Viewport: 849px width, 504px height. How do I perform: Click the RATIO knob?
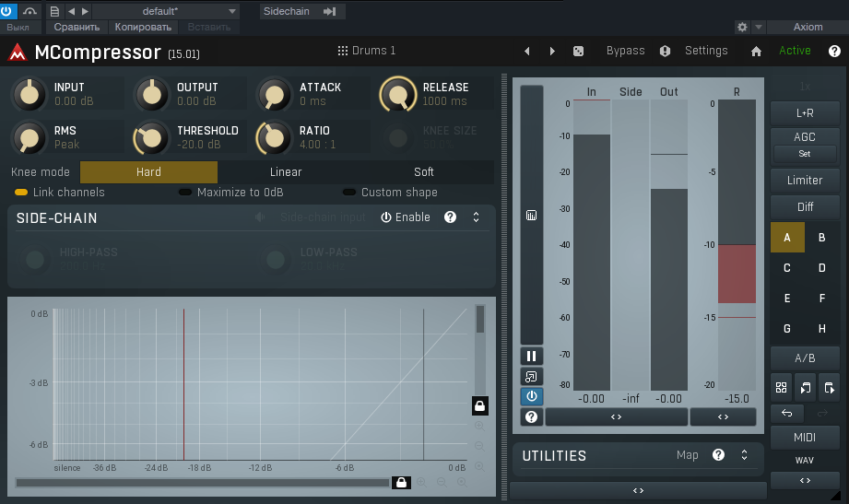tap(275, 137)
